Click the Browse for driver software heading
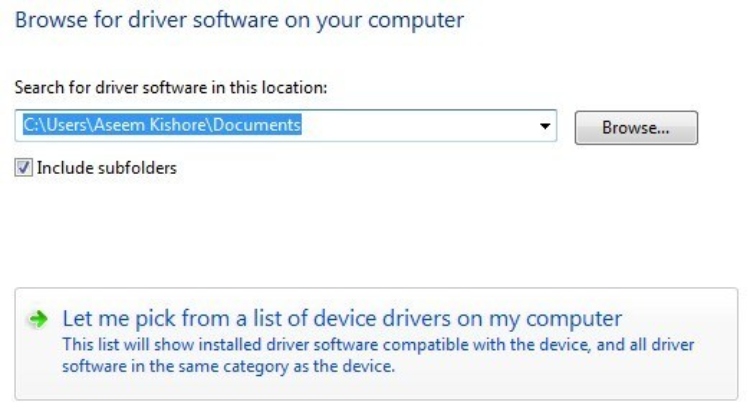750x415 pixels. coord(240,20)
